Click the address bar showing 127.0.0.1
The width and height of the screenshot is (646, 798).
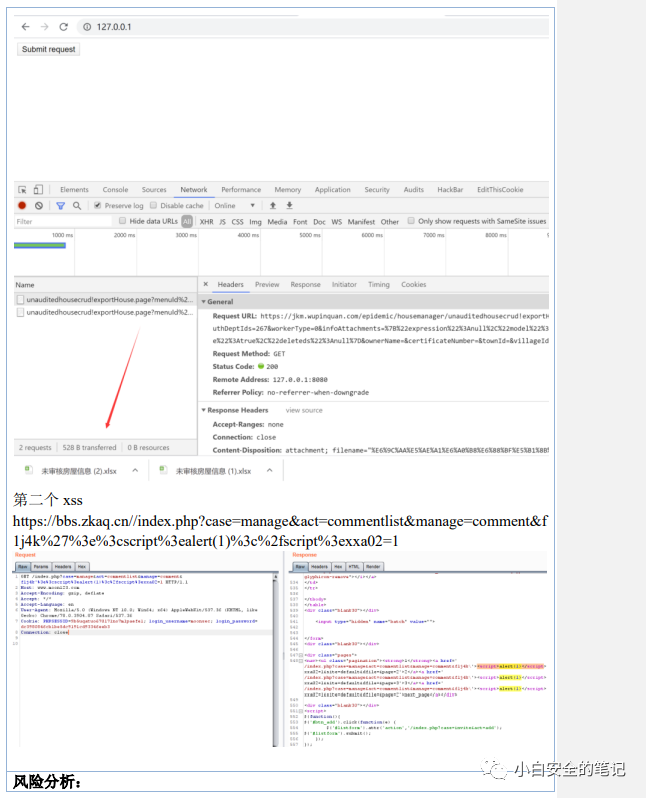coord(313,27)
